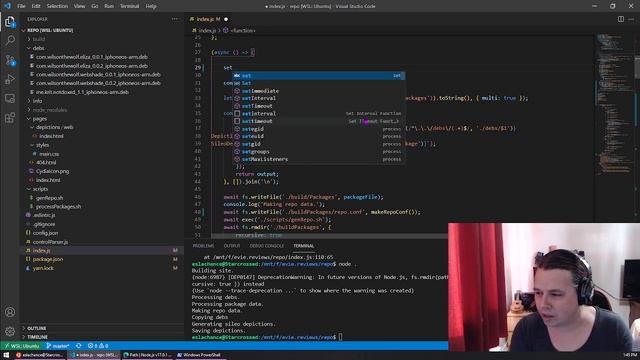Select the index.js editor tab
640x360 pixels.
(x=208, y=19)
